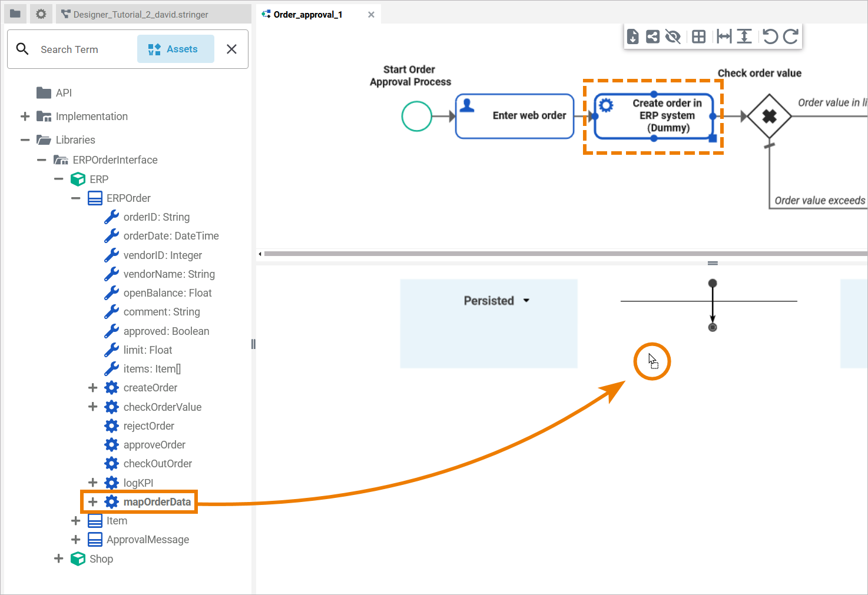Expand the mapOrderData operation node
This screenshot has height=595, width=868.
pos(92,502)
